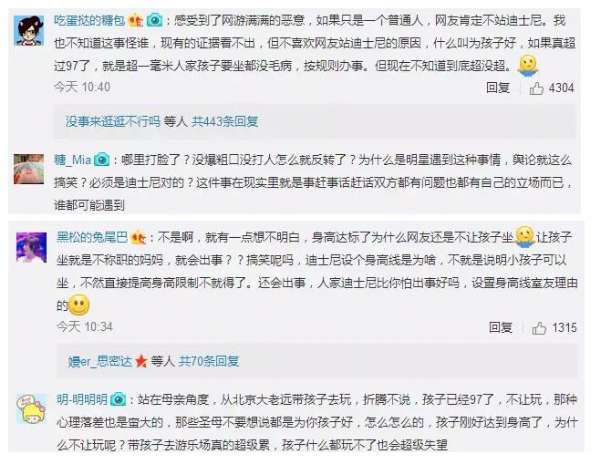Click the camera badge beside 吃蛋挞的糖包
600x464 pixels.
tap(155, 20)
